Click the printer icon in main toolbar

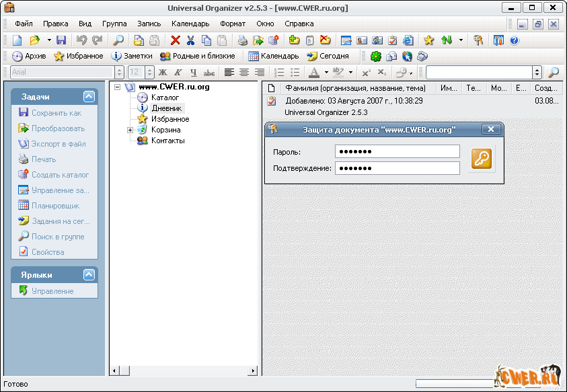pyautogui.click(x=242, y=40)
